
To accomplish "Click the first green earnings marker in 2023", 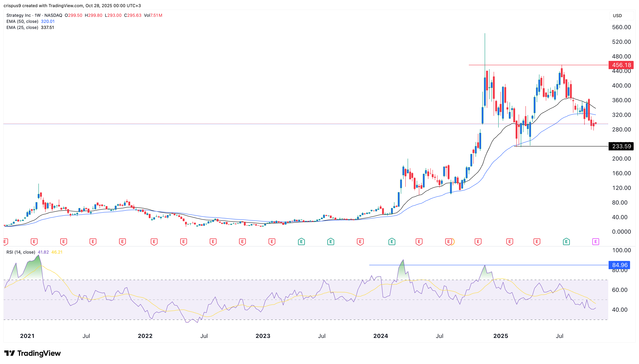I will point(301,241).
